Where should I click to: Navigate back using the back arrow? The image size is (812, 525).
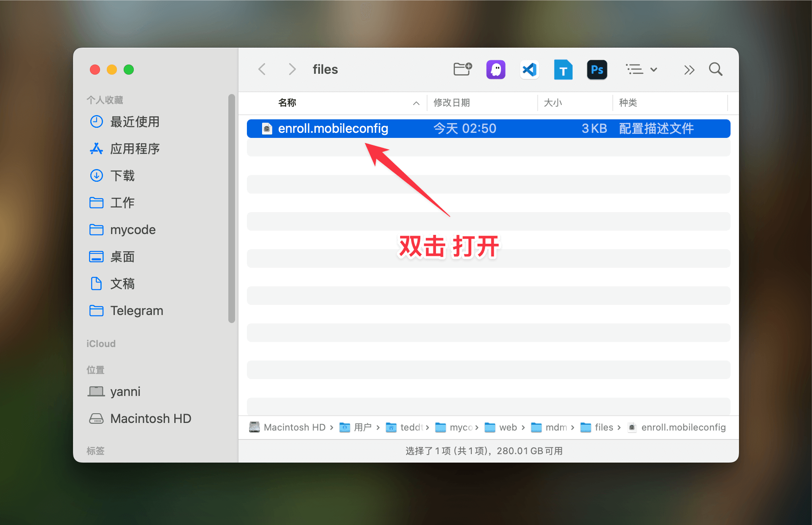coord(262,69)
